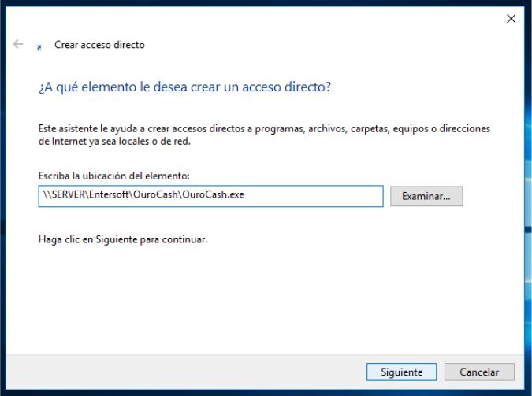Click the "Haga clic en Siguiente" instruction text
The image size is (532, 396).
122,239
